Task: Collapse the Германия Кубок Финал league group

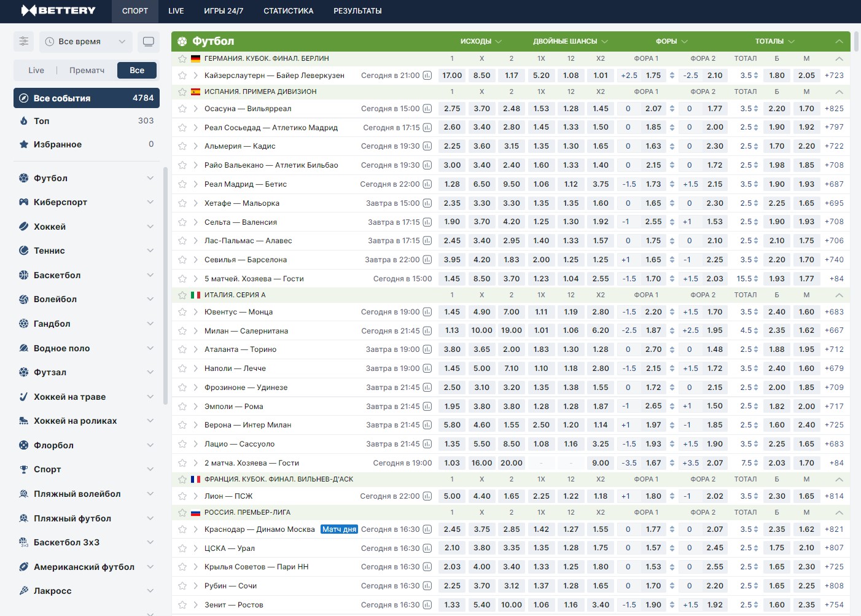Action: 839,59
